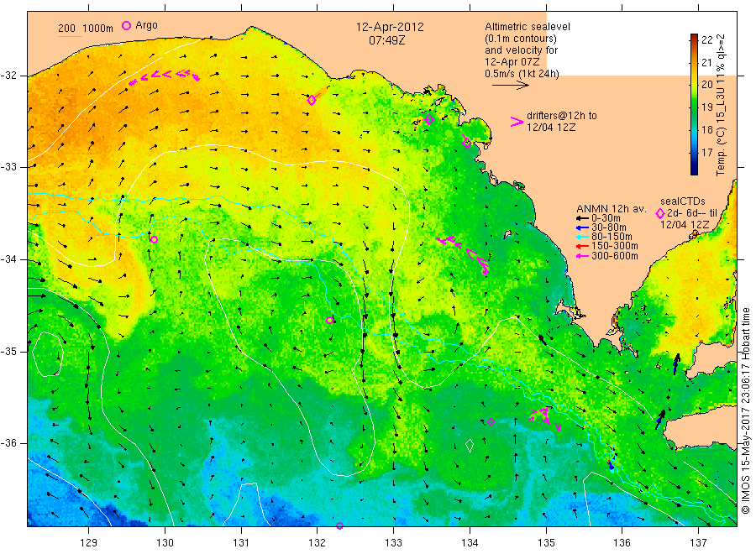Click the -36 latitude axis label
The height and width of the screenshot is (554, 756).
[x=8, y=442]
